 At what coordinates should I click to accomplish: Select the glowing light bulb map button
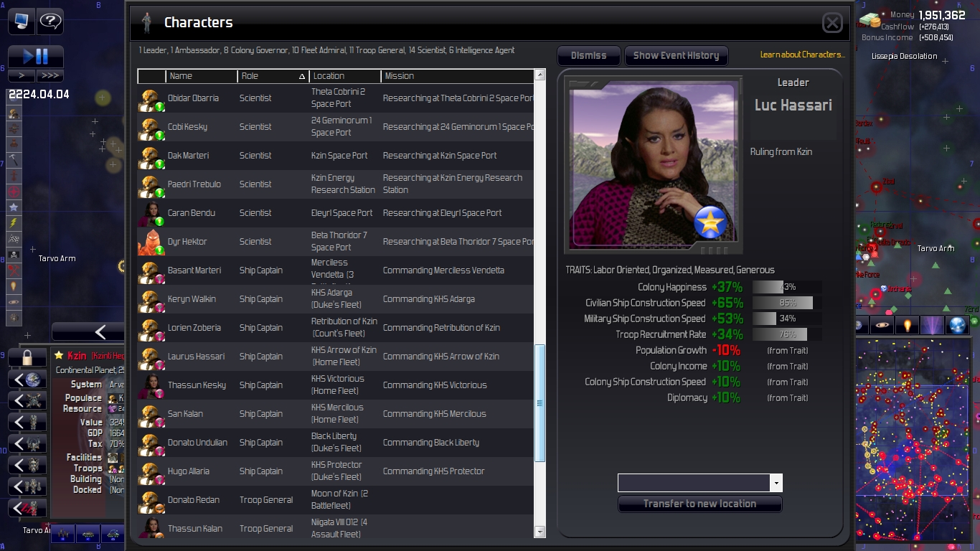pos(907,325)
